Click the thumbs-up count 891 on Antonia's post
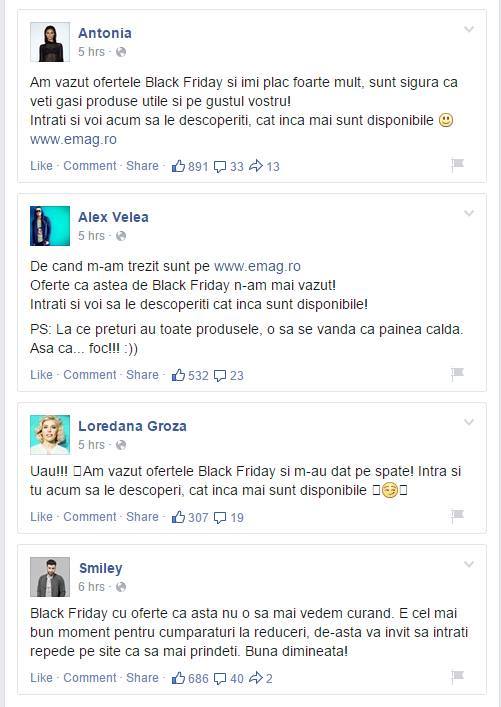 190,166
